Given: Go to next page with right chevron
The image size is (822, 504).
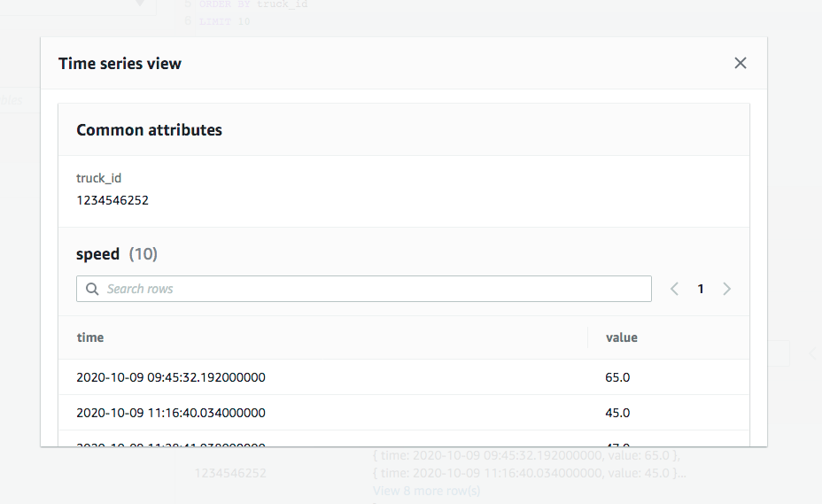Looking at the screenshot, I should (727, 289).
